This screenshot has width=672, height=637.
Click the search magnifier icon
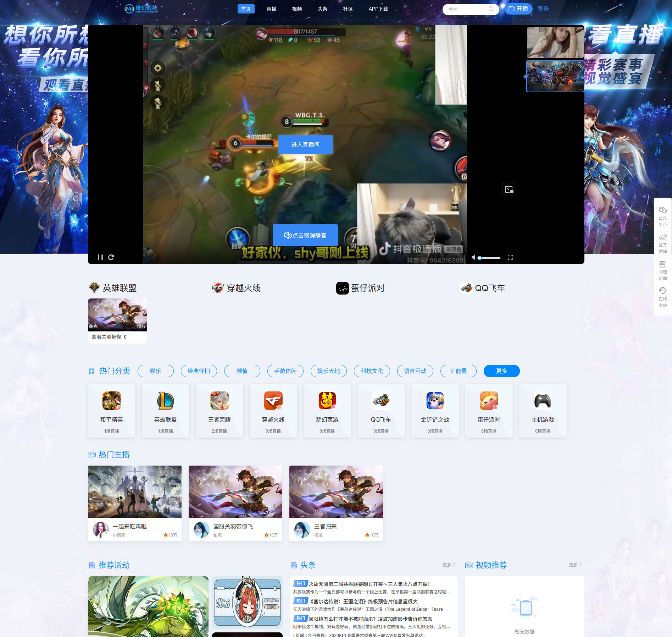491,9
